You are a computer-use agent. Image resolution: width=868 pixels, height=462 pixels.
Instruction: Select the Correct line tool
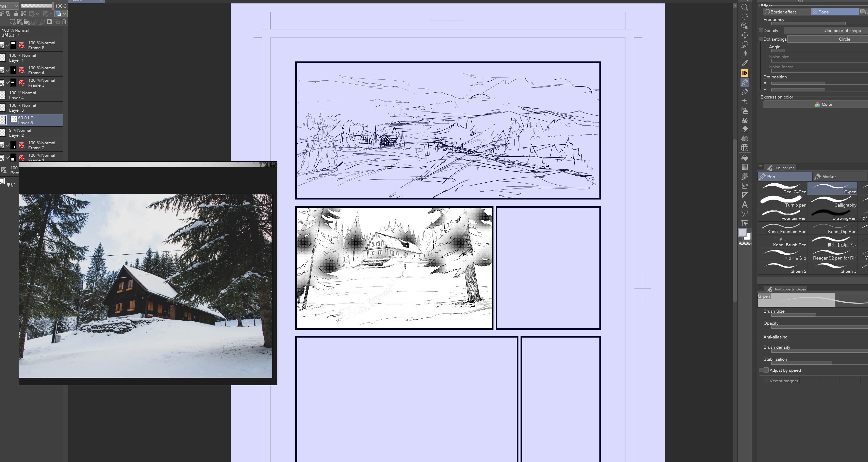pyautogui.click(x=745, y=223)
